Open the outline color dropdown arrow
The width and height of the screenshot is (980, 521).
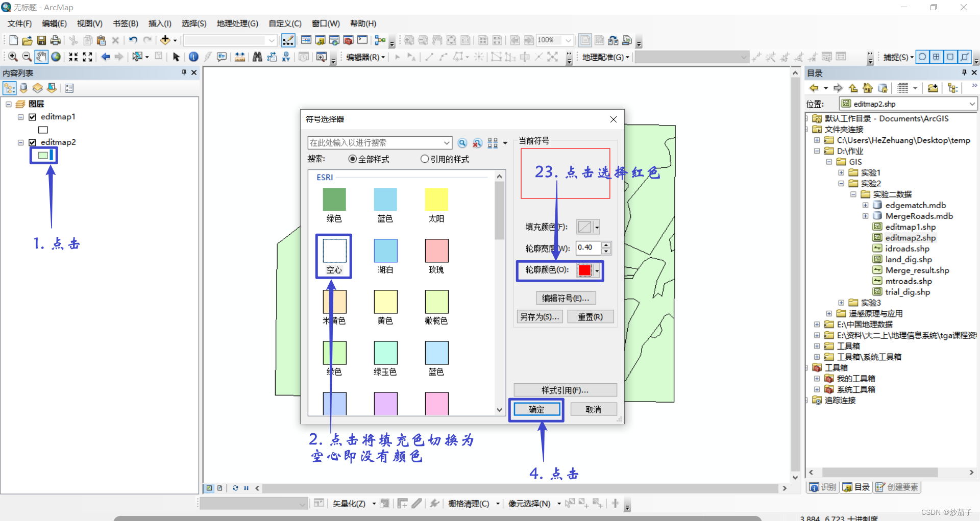[597, 270]
